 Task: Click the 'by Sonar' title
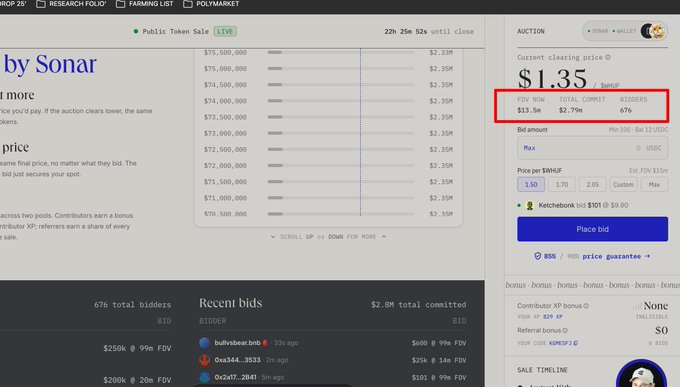tap(50, 64)
